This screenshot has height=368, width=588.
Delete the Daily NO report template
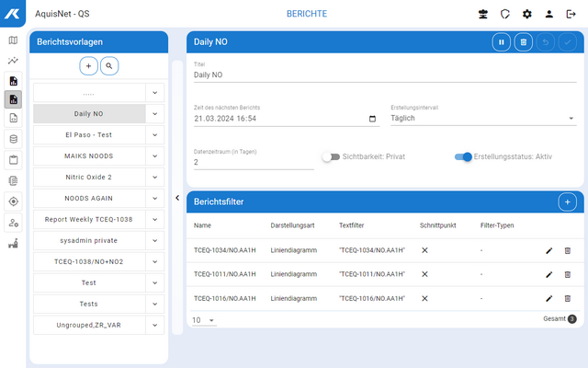[523, 42]
